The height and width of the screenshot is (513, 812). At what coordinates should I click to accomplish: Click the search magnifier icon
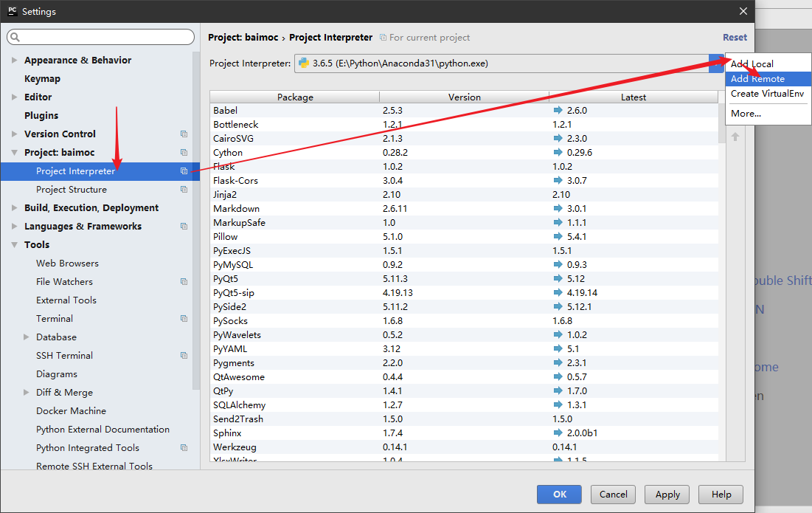coord(15,37)
